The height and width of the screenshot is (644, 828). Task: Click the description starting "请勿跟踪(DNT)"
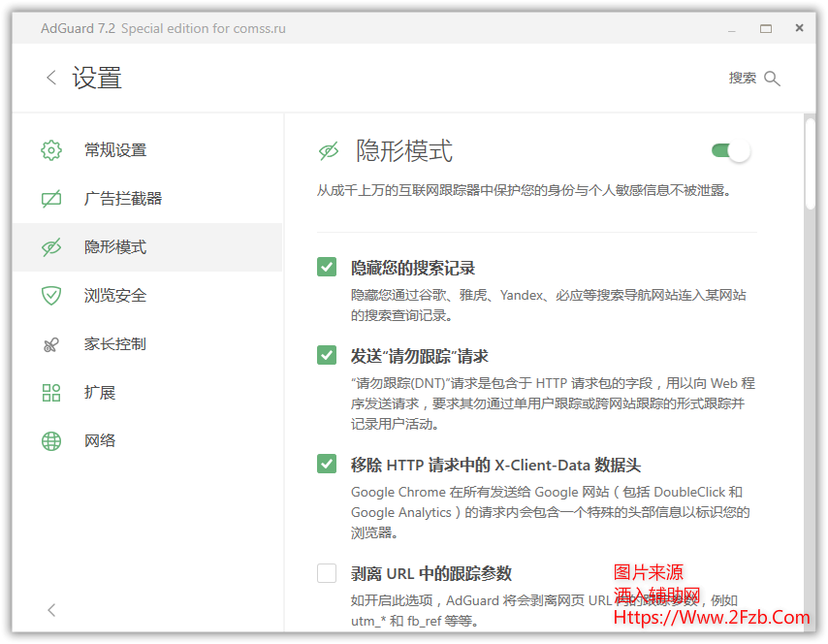[553, 403]
